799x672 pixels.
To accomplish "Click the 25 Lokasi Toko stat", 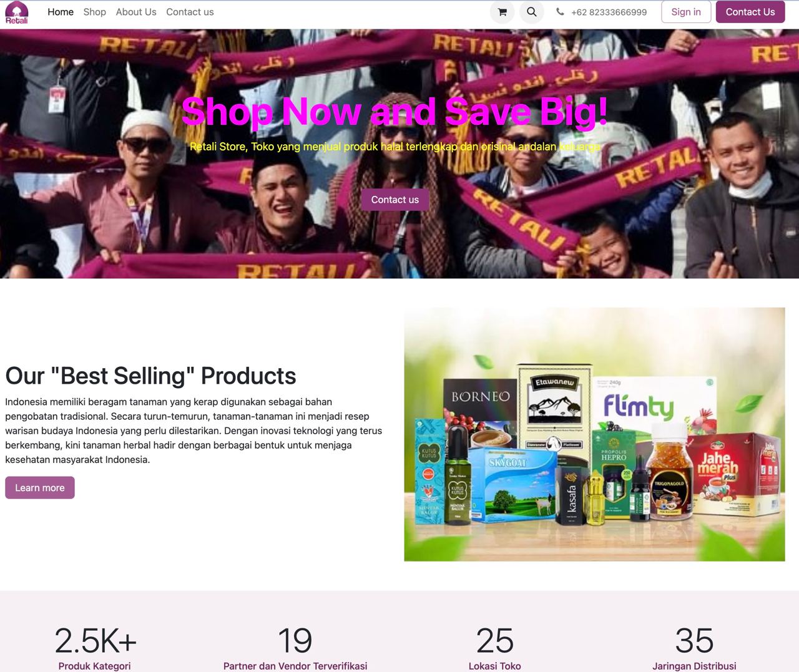I will tap(495, 648).
